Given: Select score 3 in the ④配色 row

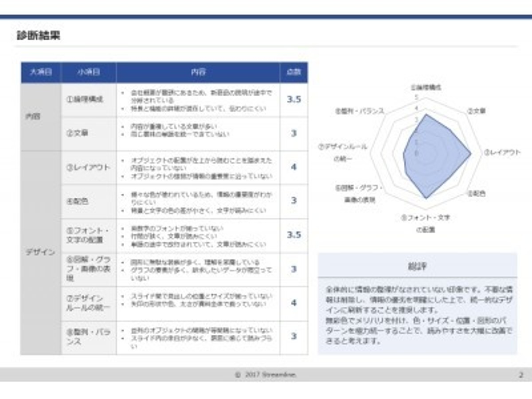Looking at the screenshot, I should (x=294, y=201).
